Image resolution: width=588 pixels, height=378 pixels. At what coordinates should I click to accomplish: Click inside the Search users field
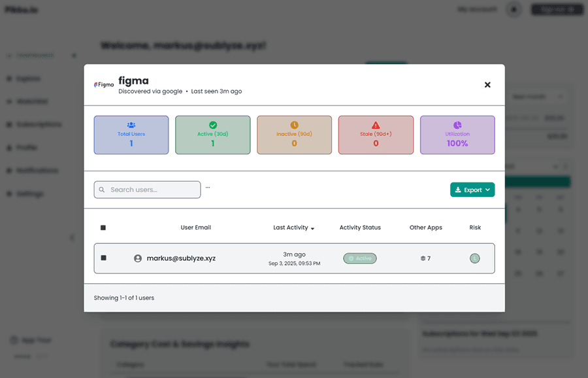150,189
